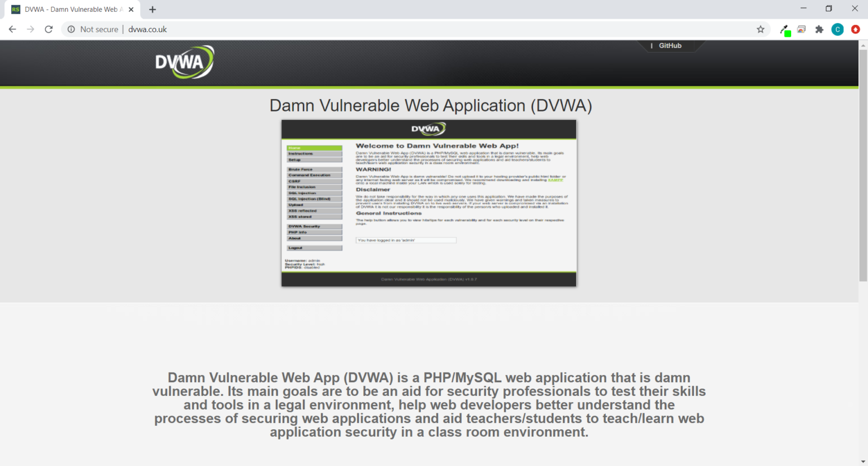Click the red update arrow extension icon
Viewport: 868px width, 466px height.
tap(856, 29)
